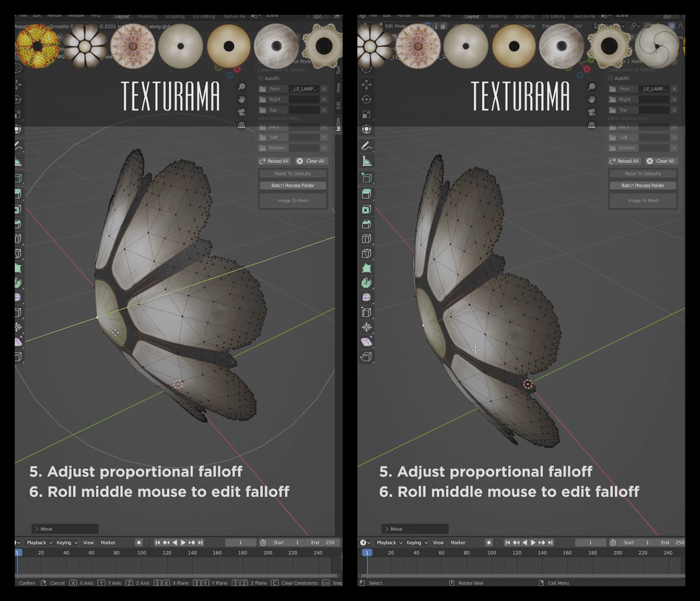Image resolution: width=700 pixels, height=601 pixels.
Task: Select the Shear tool in right panel
Action: [366, 342]
